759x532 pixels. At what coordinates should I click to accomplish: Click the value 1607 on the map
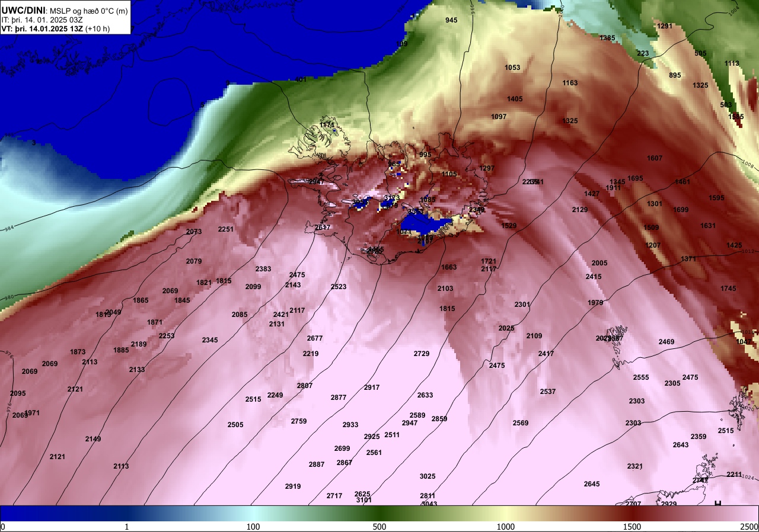(x=654, y=158)
